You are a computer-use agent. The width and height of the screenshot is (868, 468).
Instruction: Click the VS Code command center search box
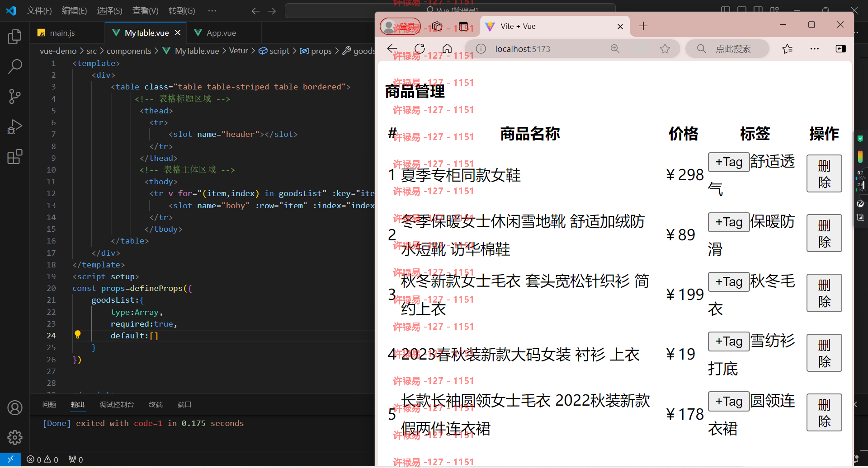point(450,11)
